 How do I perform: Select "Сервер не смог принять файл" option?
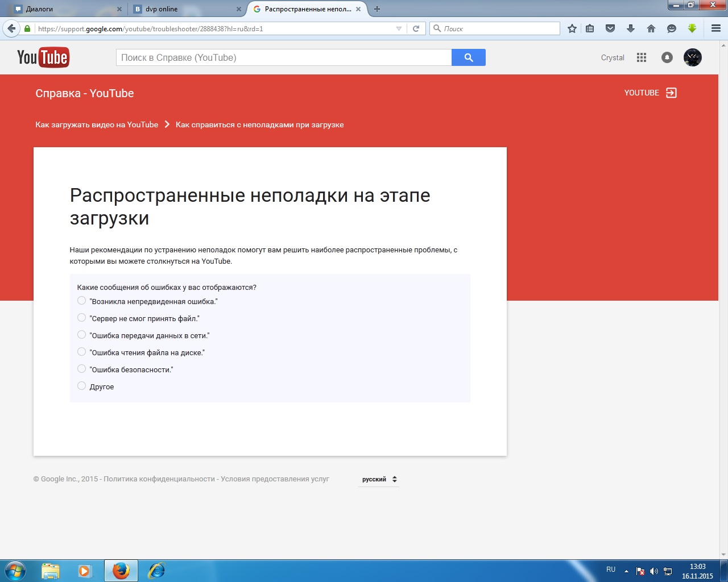click(x=81, y=318)
